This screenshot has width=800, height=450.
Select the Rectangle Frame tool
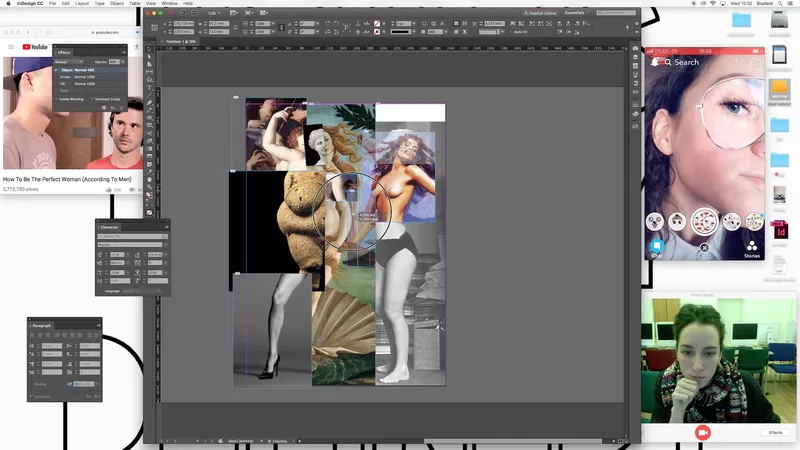coord(149,118)
